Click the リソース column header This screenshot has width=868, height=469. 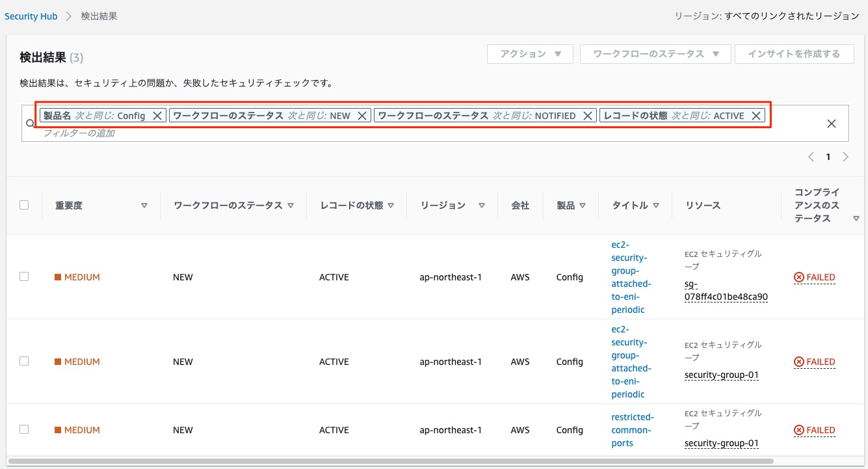pos(703,206)
